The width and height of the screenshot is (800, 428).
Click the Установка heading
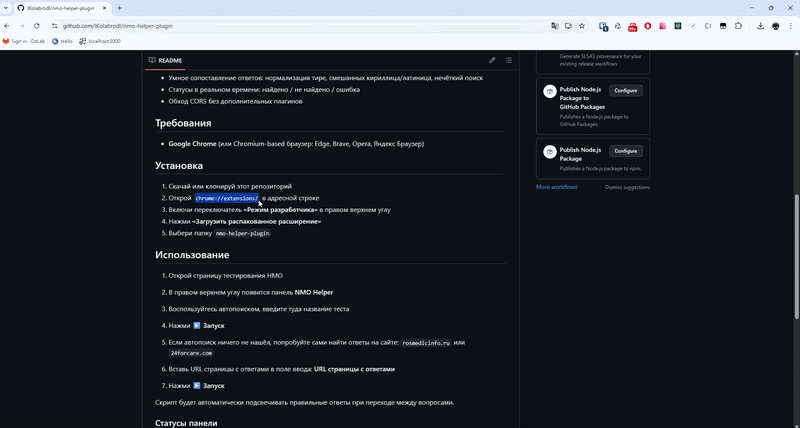(179, 166)
